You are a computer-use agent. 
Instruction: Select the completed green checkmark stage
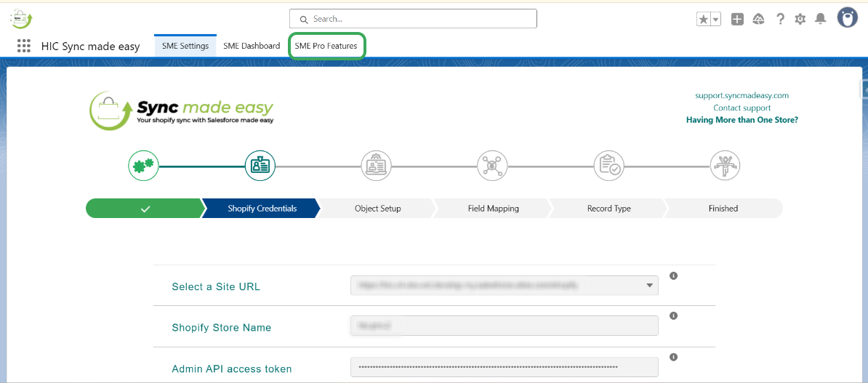pyautogui.click(x=145, y=209)
